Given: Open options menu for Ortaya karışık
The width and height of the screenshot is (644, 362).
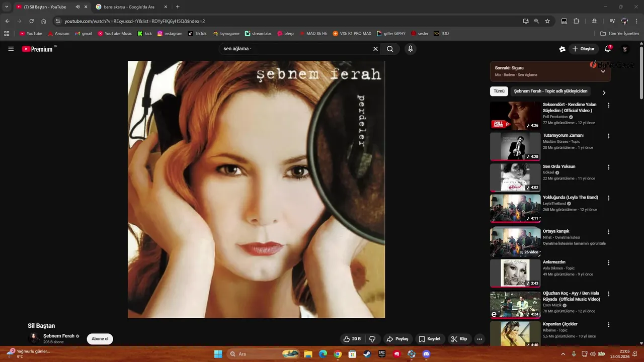Looking at the screenshot, I should pyautogui.click(x=608, y=232).
